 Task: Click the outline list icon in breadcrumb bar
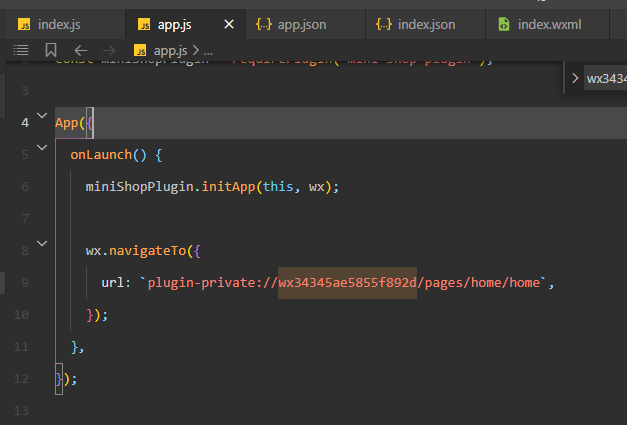tap(21, 50)
